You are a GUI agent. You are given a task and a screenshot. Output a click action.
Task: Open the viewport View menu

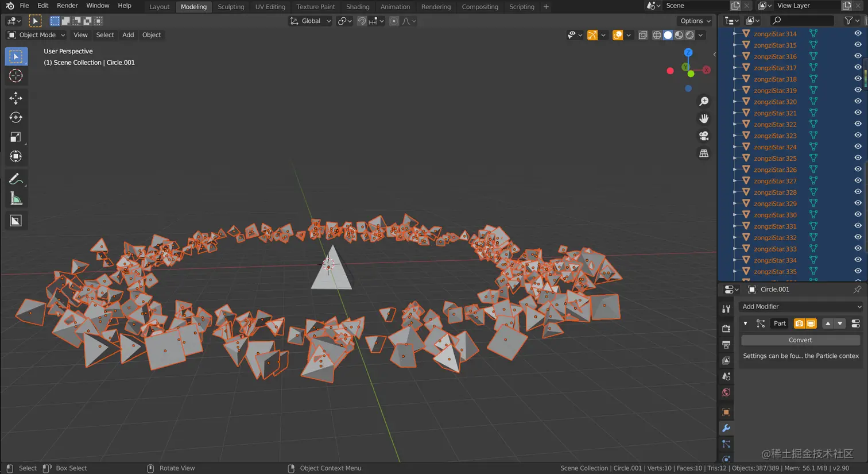[80, 35]
